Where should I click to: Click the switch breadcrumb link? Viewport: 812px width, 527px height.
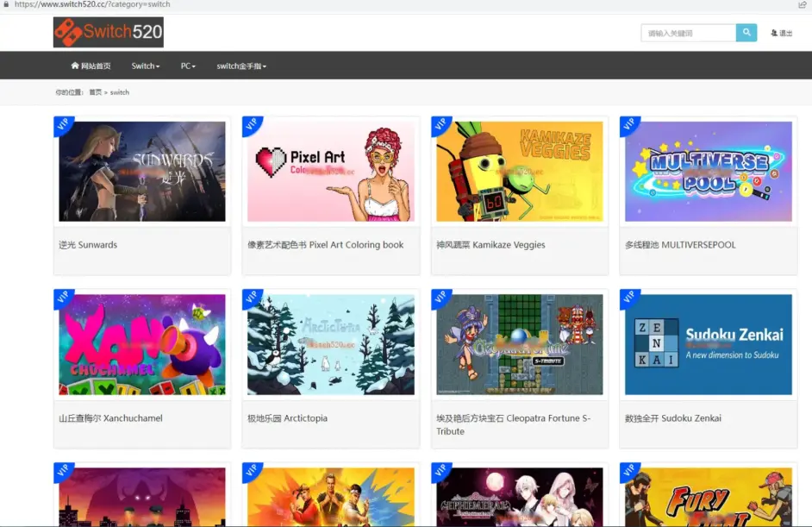point(120,92)
